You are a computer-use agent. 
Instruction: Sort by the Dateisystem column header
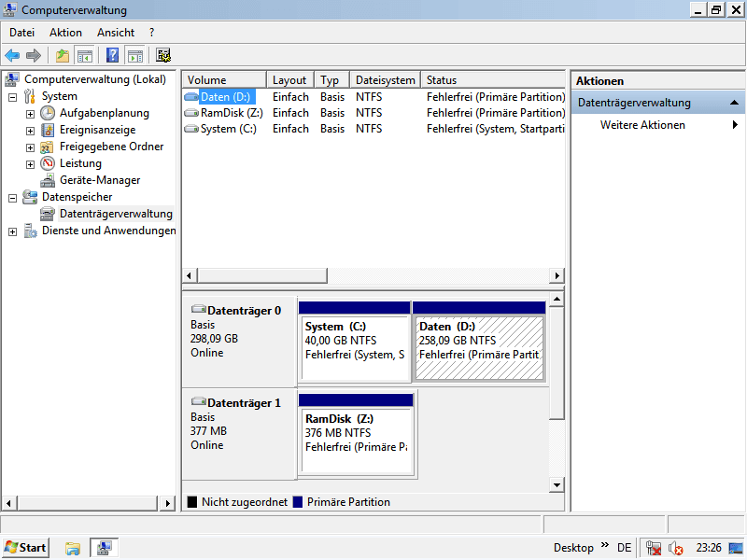pyautogui.click(x=386, y=80)
